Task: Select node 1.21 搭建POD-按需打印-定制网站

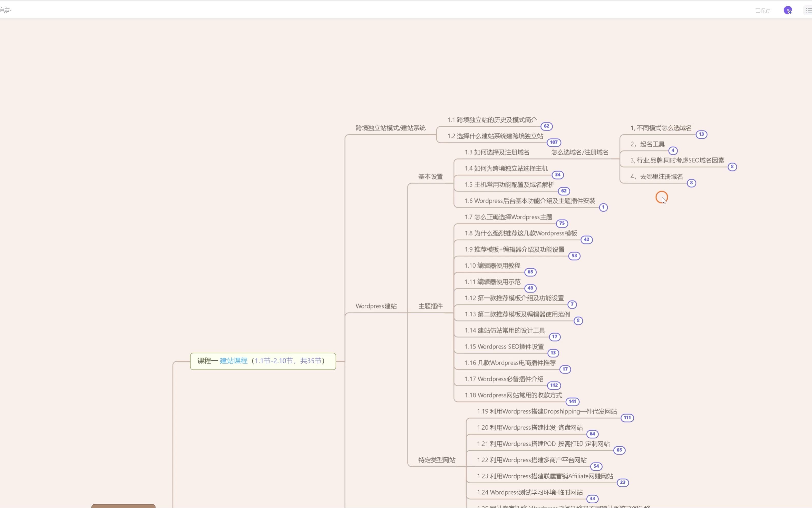Action: (543, 444)
